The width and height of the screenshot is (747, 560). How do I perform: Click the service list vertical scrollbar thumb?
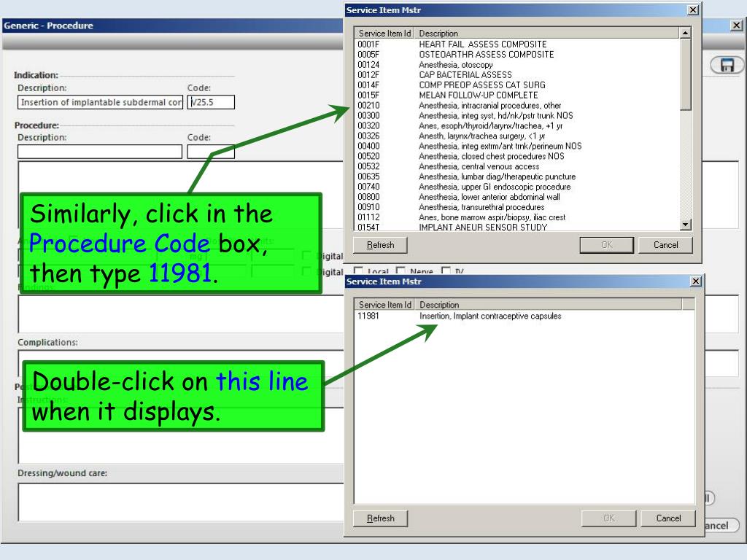685,74
